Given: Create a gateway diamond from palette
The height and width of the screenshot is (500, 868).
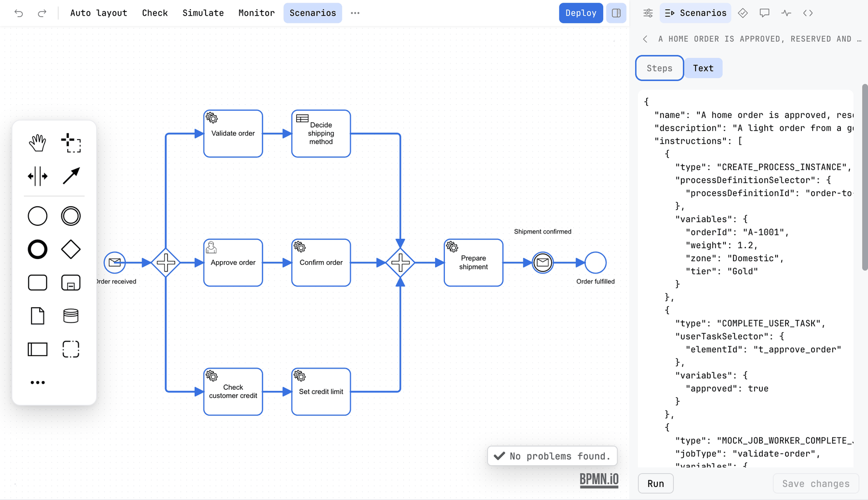Looking at the screenshot, I should (71, 249).
